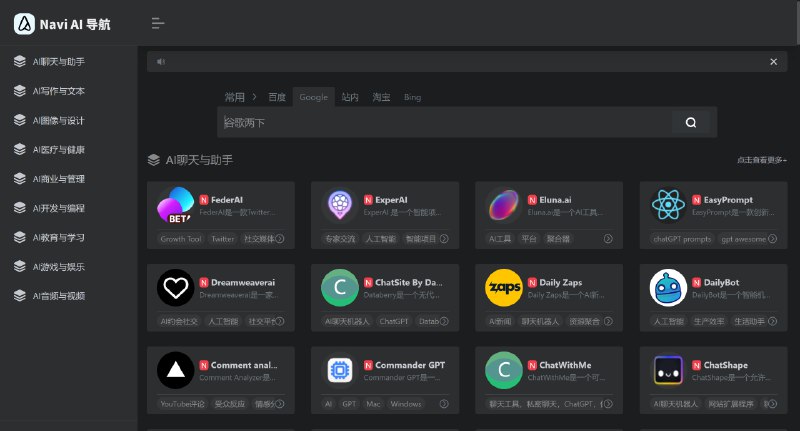Viewport: 800px width, 431px height.
Task: Click the announcement speaker icon
Action: pos(161,62)
